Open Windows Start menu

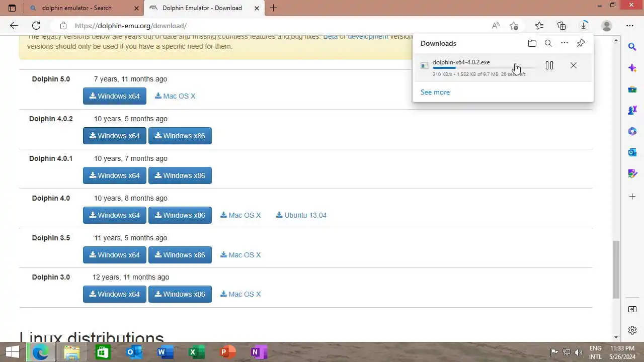[x=12, y=352]
